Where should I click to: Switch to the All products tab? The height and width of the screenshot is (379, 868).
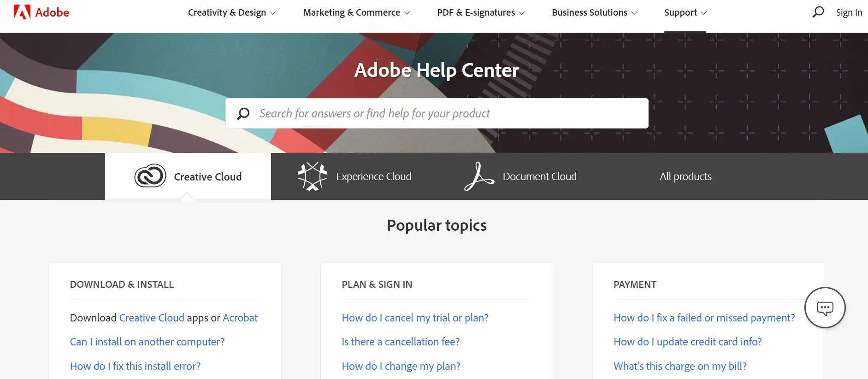point(685,176)
